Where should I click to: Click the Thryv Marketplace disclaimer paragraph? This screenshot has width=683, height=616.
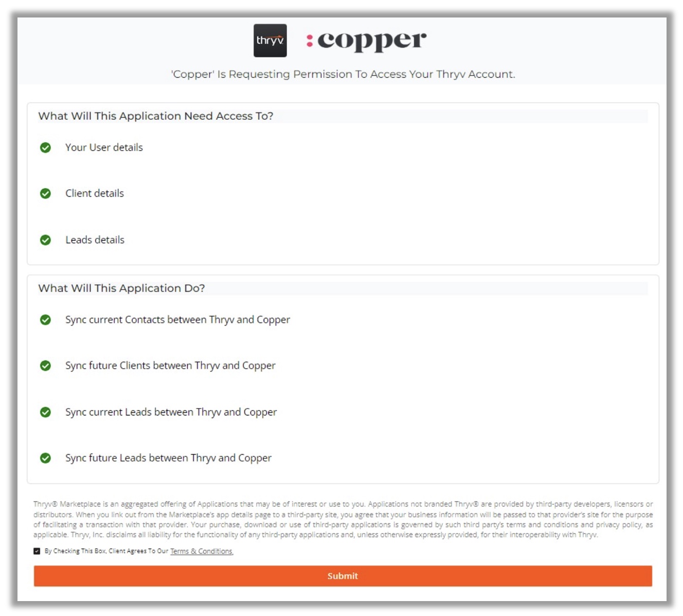[x=343, y=519]
